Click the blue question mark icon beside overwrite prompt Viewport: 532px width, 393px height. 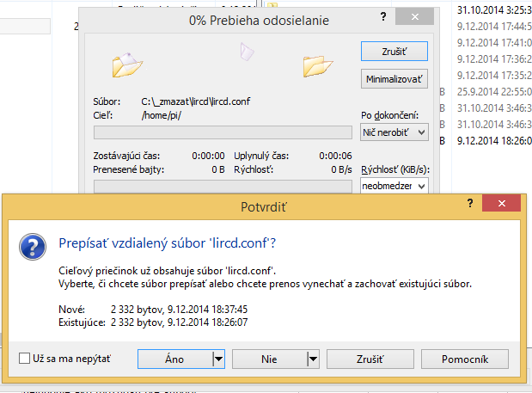(33, 245)
